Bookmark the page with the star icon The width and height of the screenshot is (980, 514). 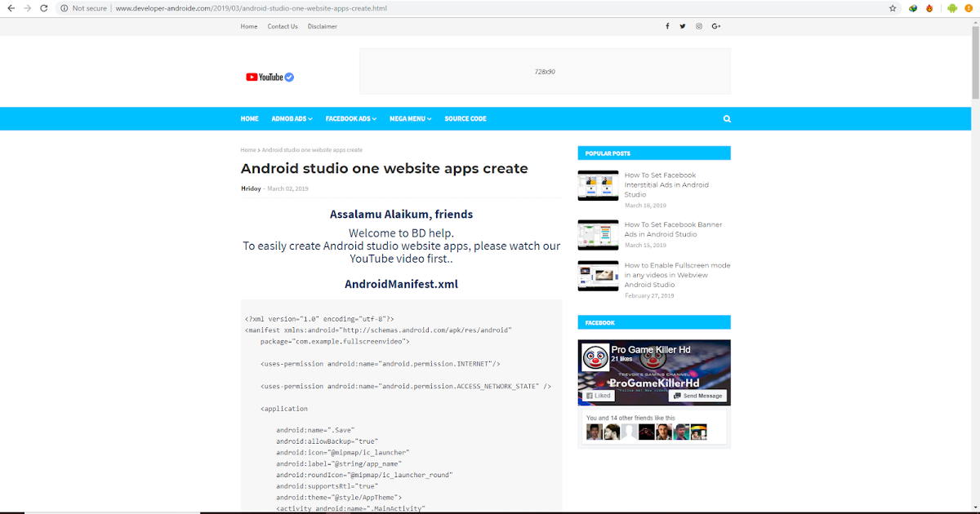pos(892,8)
